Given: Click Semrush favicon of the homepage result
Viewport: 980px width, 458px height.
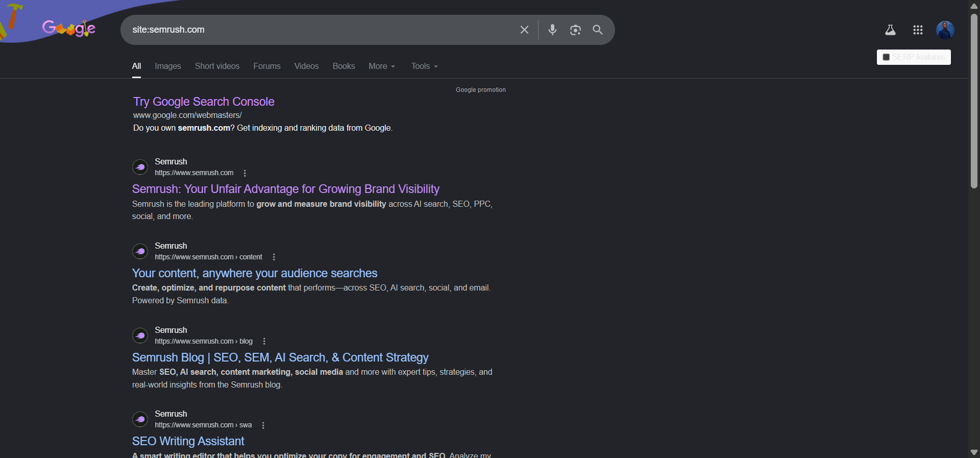Looking at the screenshot, I should [140, 167].
